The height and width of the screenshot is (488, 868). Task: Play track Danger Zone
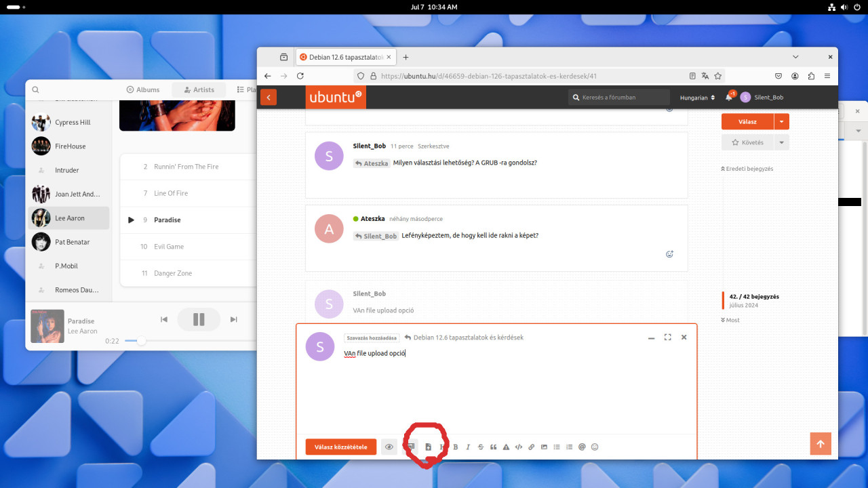(x=189, y=273)
